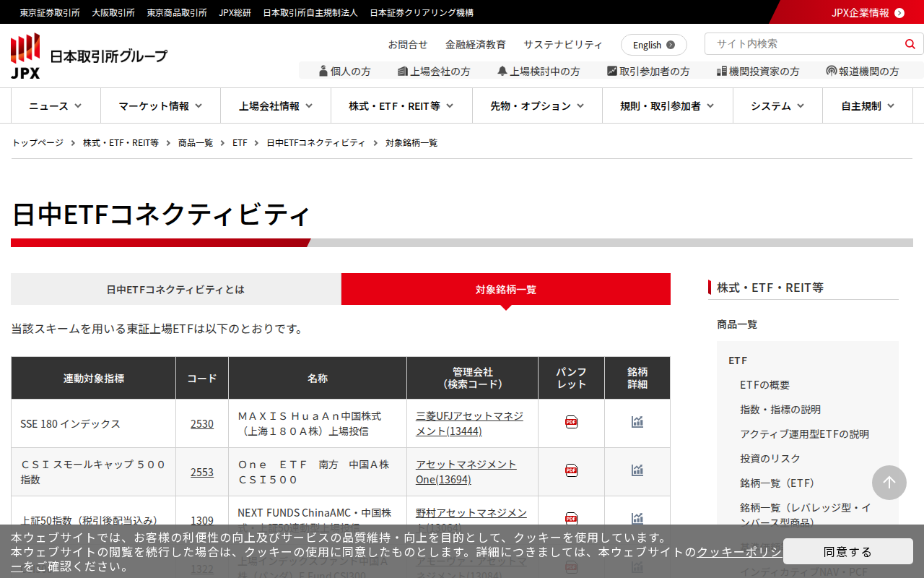Click the JPX logo
The height and width of the screenshot is (578, 924).
click(x=25, y=56)
